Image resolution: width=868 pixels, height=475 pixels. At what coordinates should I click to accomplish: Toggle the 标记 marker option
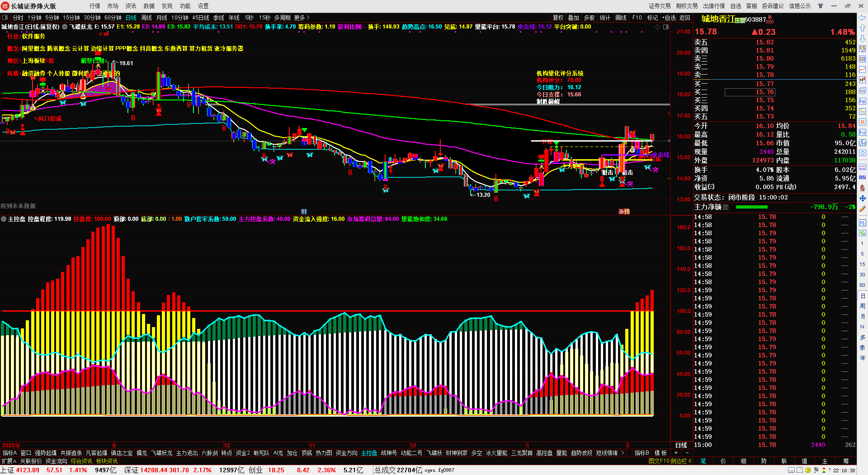pos(652,18)
